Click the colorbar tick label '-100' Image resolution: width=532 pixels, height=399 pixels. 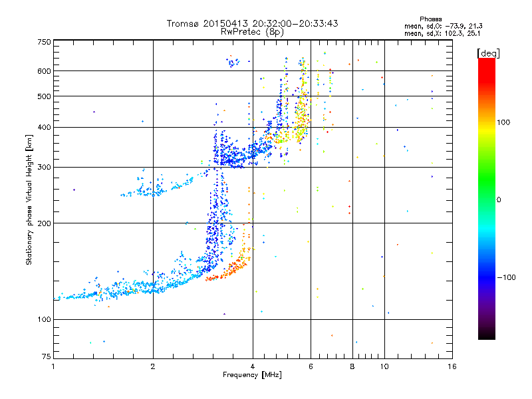pos(506,277)
